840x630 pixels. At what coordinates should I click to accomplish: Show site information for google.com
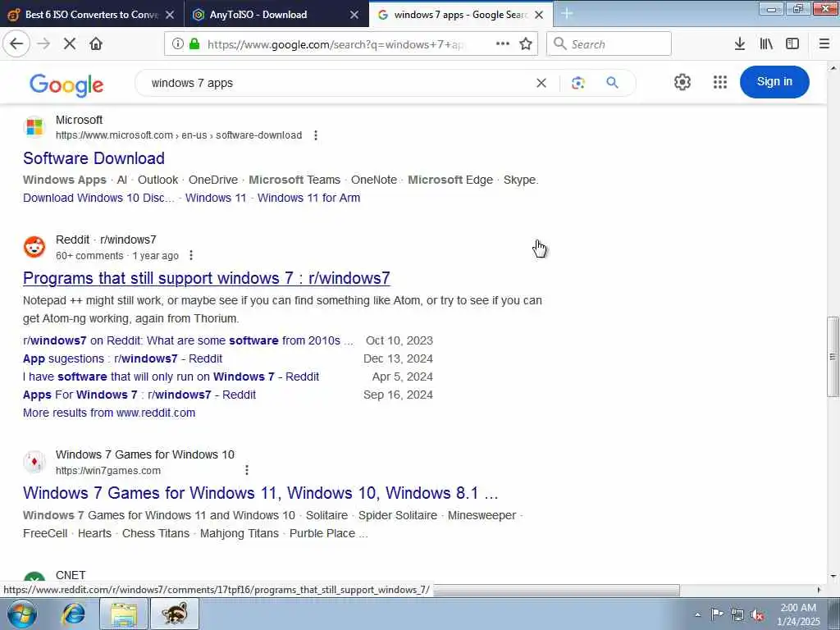tap(178, 44)
